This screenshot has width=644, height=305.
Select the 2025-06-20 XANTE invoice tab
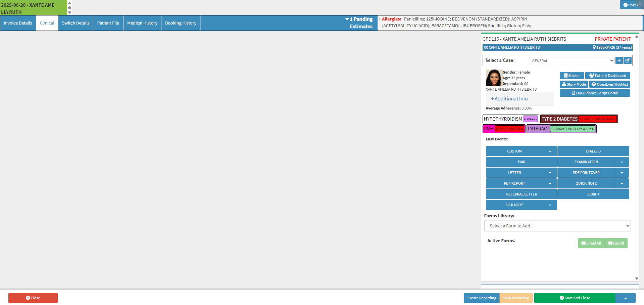click(34, 8)
